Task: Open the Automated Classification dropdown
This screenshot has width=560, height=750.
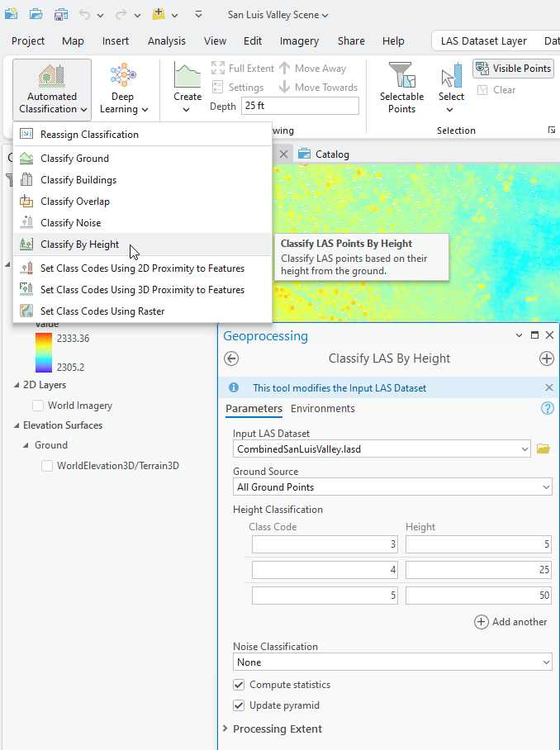Action: (52, 88)
